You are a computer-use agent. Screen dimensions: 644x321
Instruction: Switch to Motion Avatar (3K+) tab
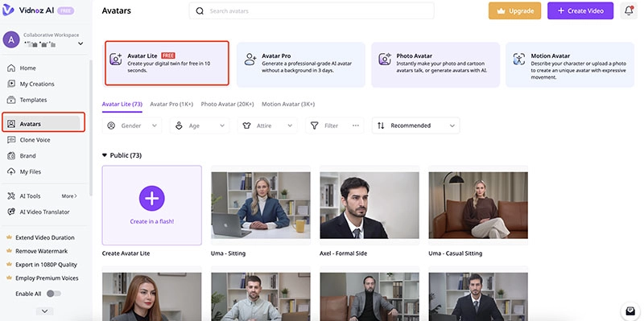coord(288,105)
